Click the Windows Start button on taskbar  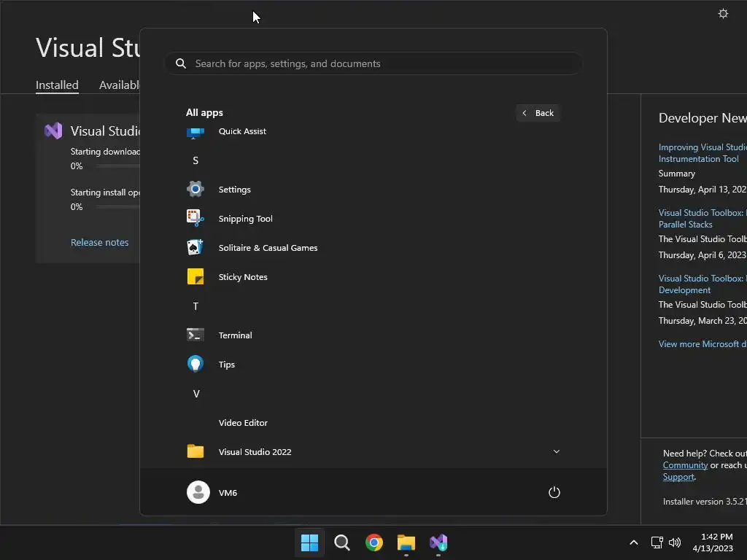point(309,542)
